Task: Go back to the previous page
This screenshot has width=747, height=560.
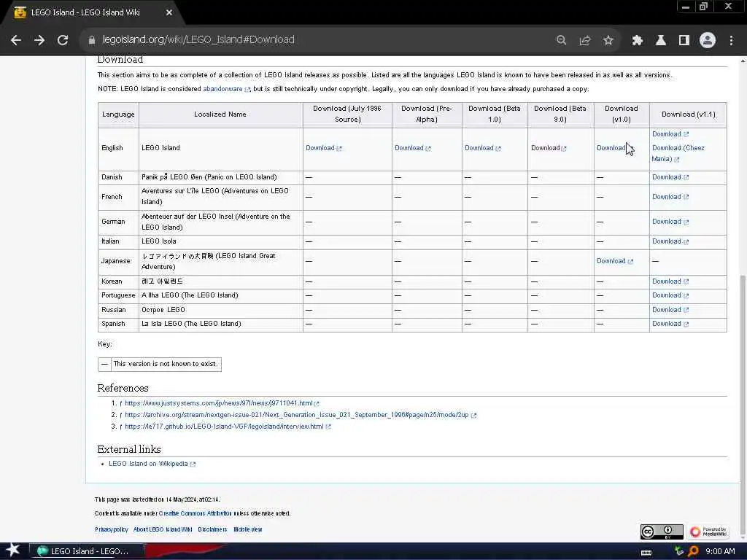Action: pyautogui.click(x=16, y=40)
